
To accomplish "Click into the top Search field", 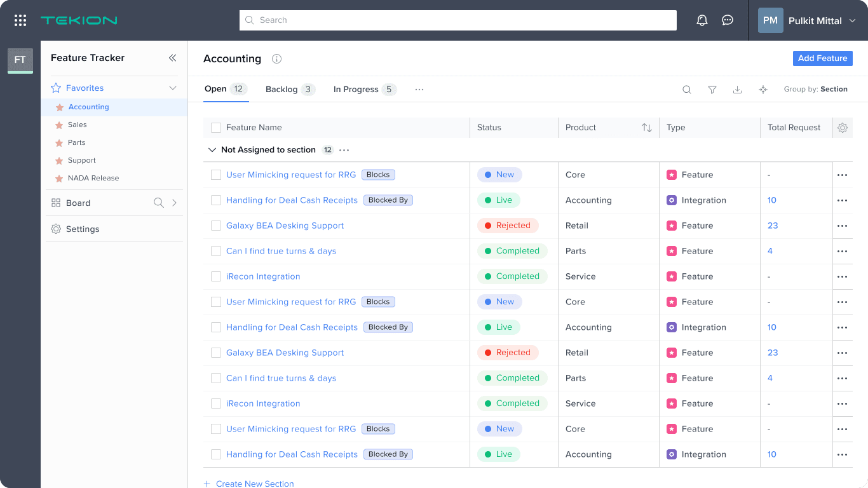I will pyautogui.click(x=458, y=20).
